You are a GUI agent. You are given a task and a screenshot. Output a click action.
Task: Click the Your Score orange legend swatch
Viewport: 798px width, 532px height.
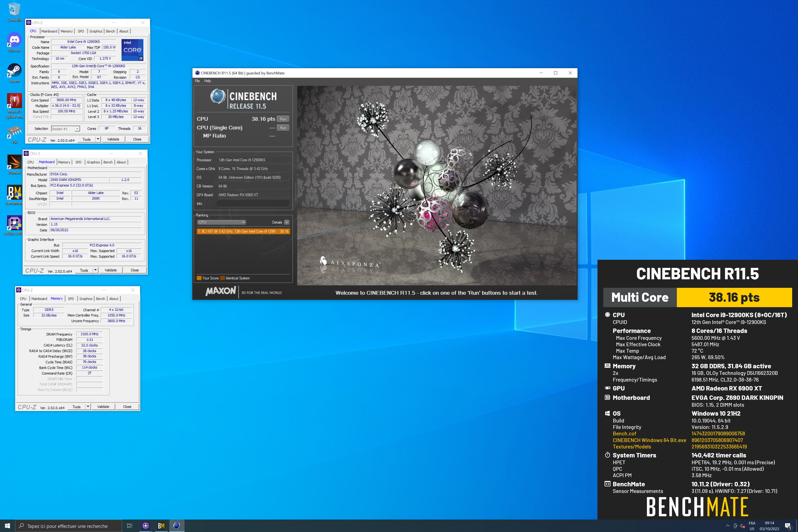coord(199,278)
